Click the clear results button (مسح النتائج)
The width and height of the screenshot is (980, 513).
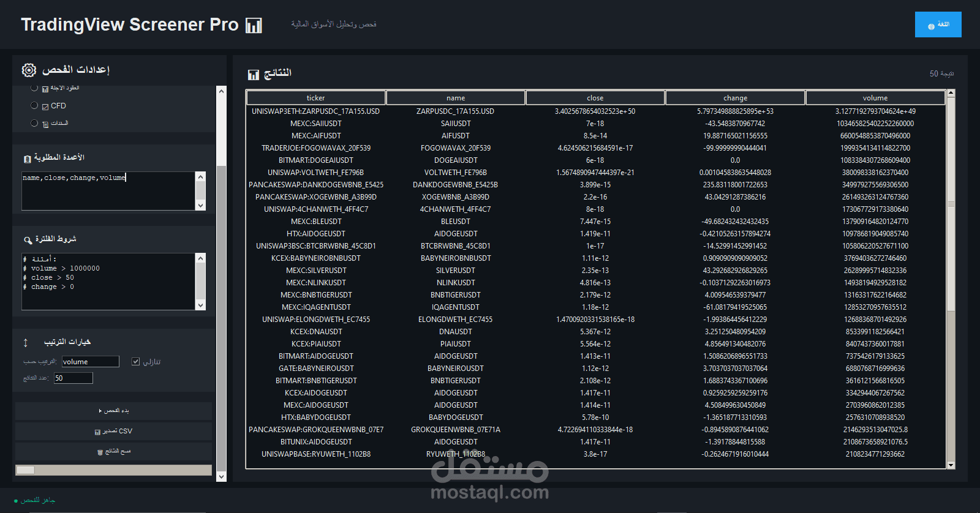point(114,451)
